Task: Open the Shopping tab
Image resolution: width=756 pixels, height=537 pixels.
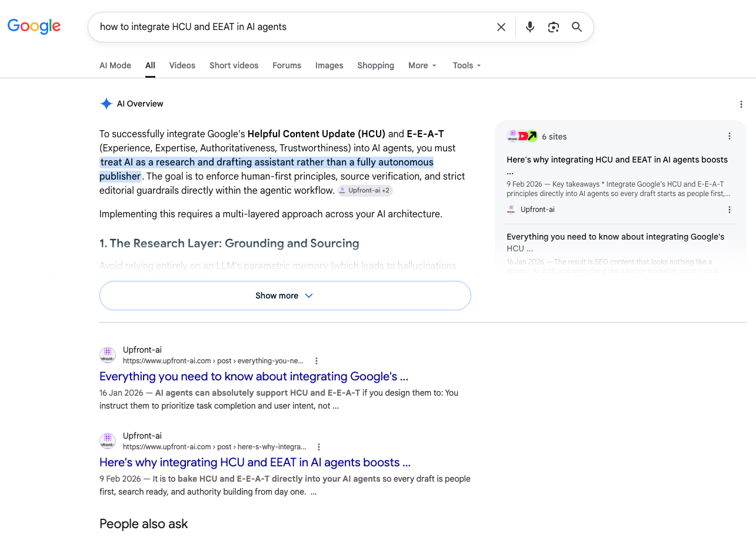Action: (x=376, y=65)
